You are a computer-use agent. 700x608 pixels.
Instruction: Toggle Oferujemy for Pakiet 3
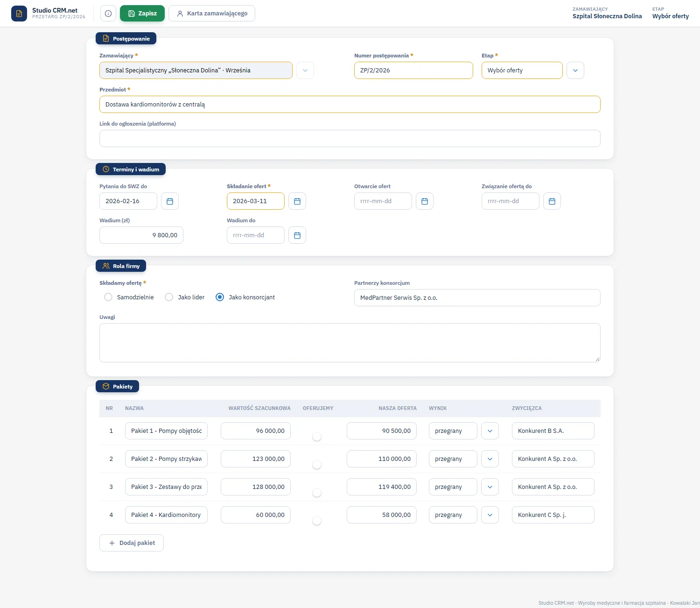click(x=317, y=493)
